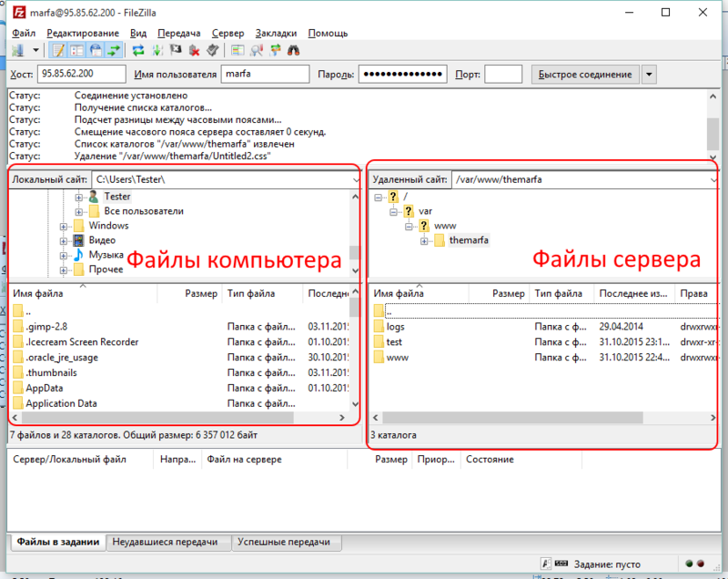Select .Icecream Screen Recorder folder
This screenshot has width=728, height=579.
82,341
